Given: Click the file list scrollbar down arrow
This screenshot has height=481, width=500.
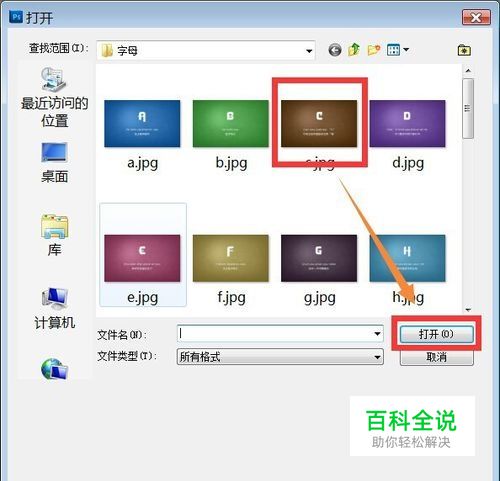Looking at the screenshot, I should (x=468, y=310).
